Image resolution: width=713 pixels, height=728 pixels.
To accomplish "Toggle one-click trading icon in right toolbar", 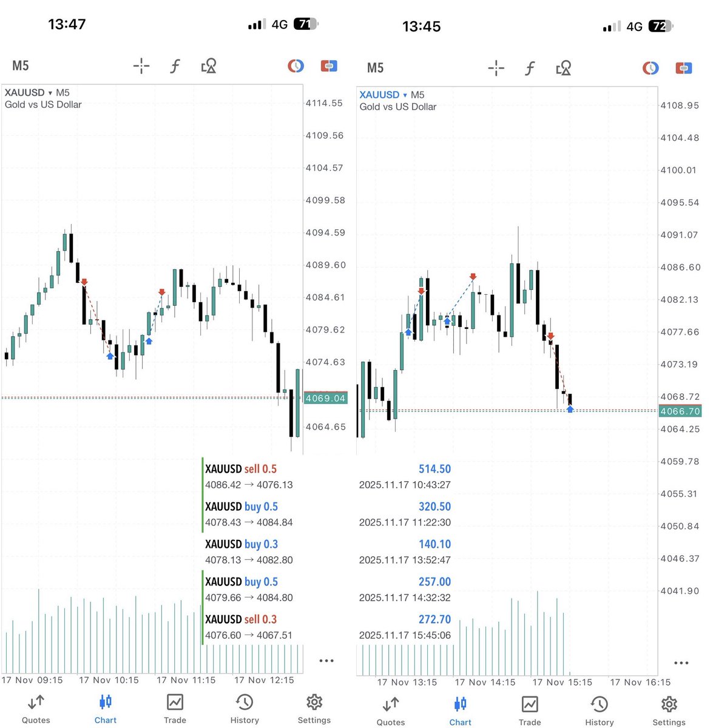I will 684,68.
